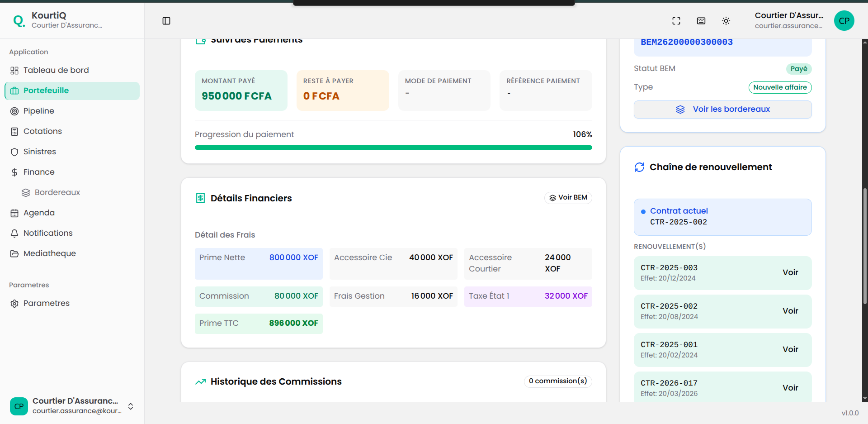
Task: Click the KourtiQ logo icon
Action: 19,21
